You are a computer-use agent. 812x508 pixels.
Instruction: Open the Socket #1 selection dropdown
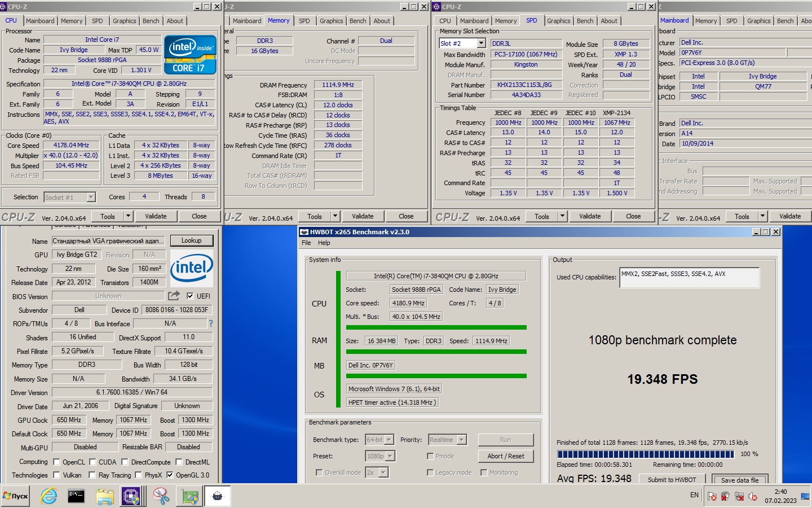91,197
